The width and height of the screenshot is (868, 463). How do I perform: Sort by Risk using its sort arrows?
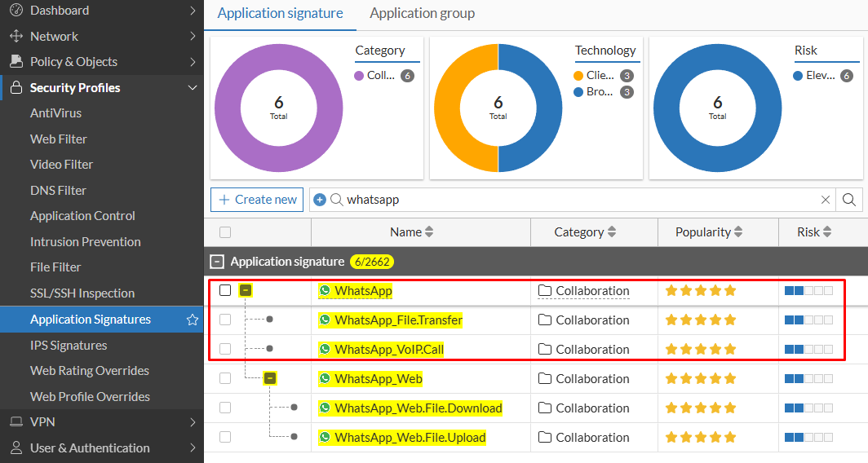pyautogui.click(x=827, y=231)
